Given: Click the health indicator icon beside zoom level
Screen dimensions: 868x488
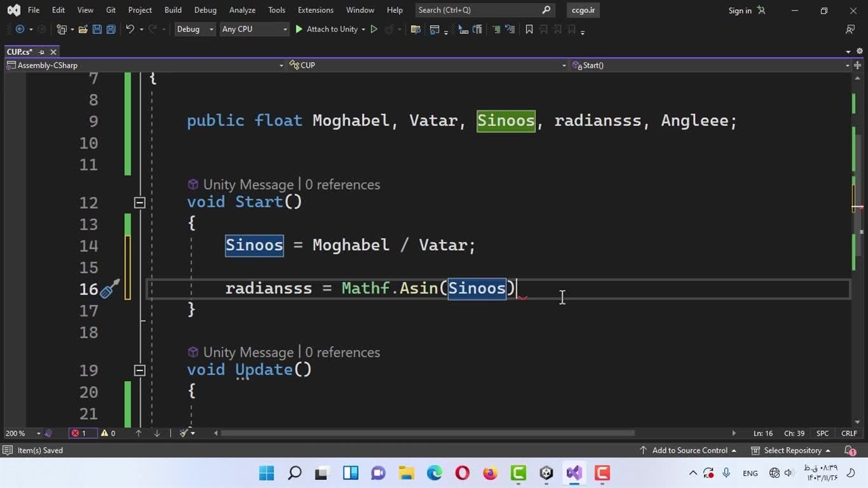Looking at the screenshot, I should click(48, 433).
